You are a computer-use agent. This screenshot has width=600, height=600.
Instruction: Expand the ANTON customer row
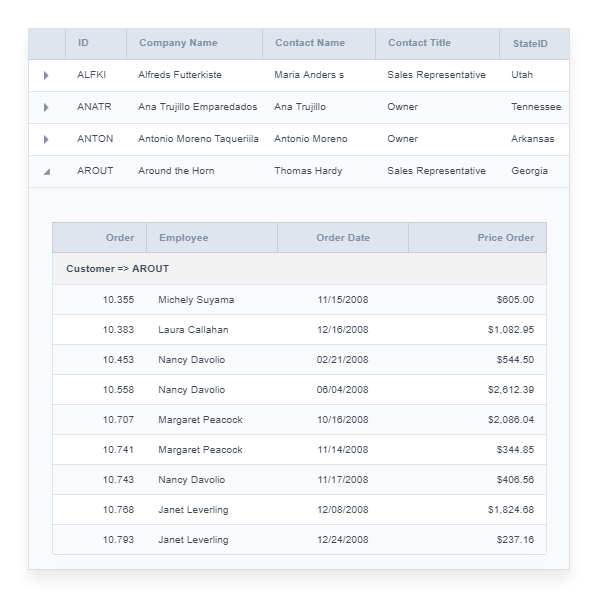point(46,139)
